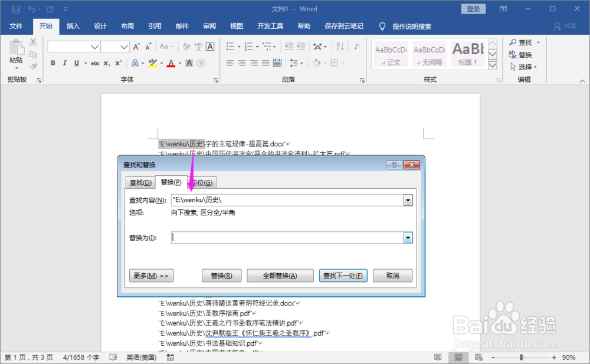The image size is (590, 364).
Task: Open the 布局 Layout ribbon tab
Action: 127,26
